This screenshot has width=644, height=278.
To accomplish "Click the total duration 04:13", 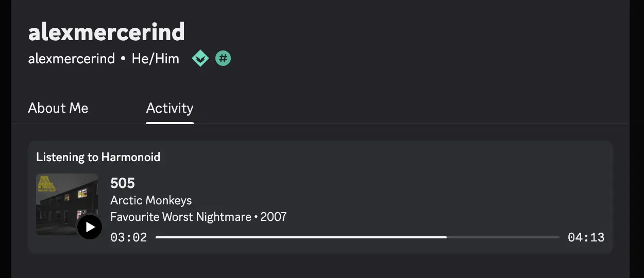I will (x=586, y=237).
